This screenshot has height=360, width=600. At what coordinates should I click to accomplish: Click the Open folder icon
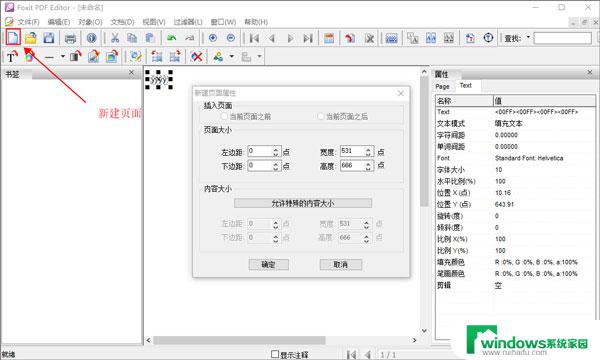31,38
